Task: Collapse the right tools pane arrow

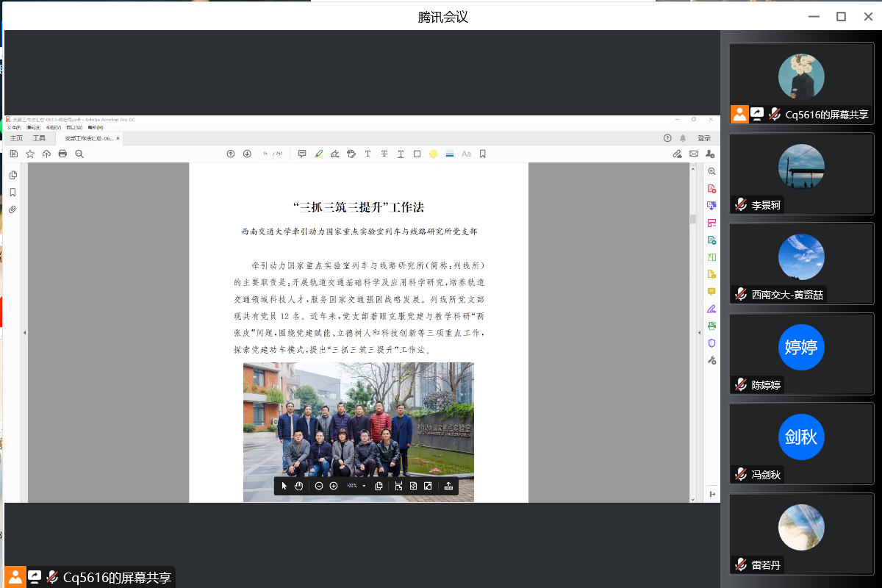Action: (699, 333)
